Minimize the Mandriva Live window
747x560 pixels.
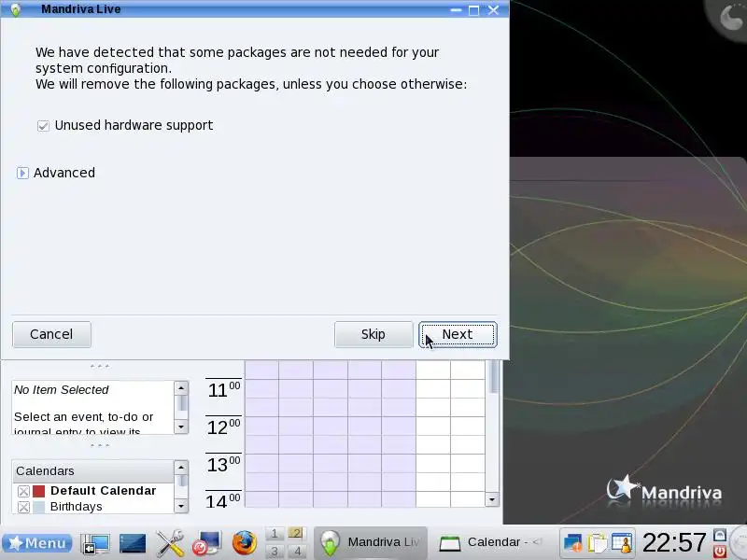456,10
